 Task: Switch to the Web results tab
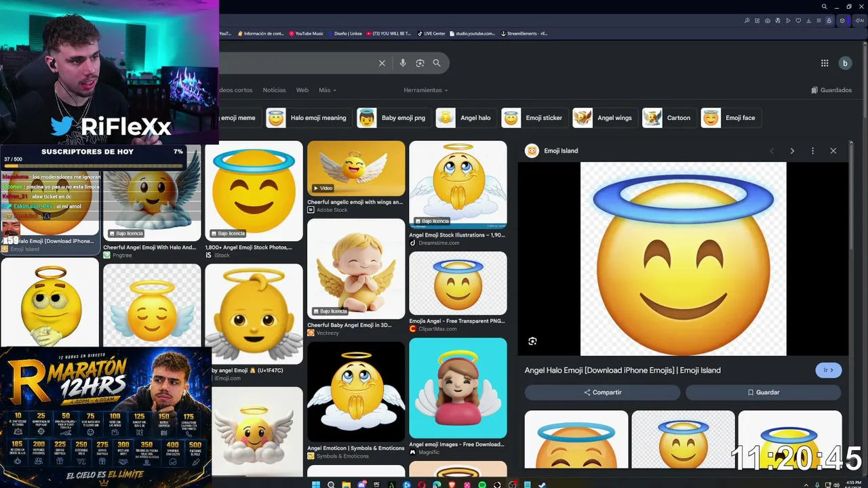pos(302,90)
